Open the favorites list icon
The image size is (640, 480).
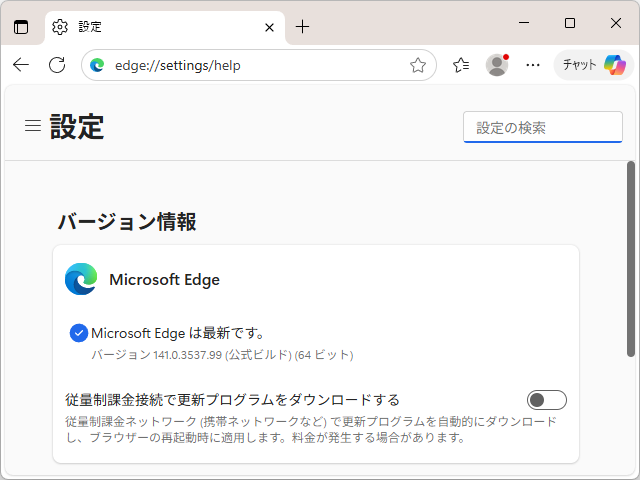(461, 65)
